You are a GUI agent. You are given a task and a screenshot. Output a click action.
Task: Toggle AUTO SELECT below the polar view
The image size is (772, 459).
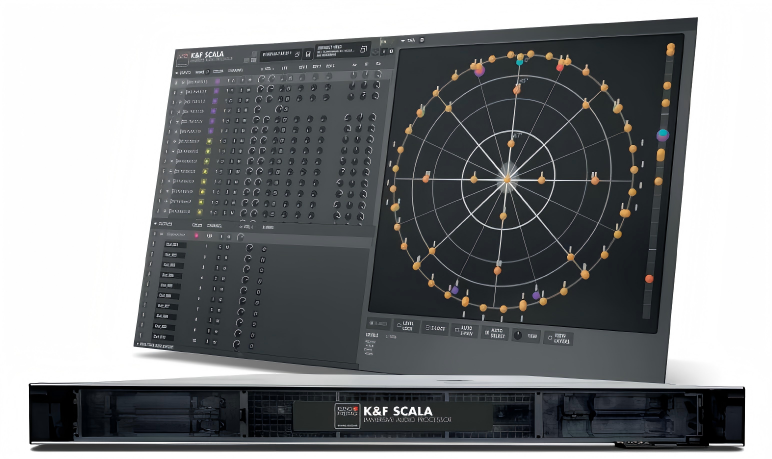point(494,332)
